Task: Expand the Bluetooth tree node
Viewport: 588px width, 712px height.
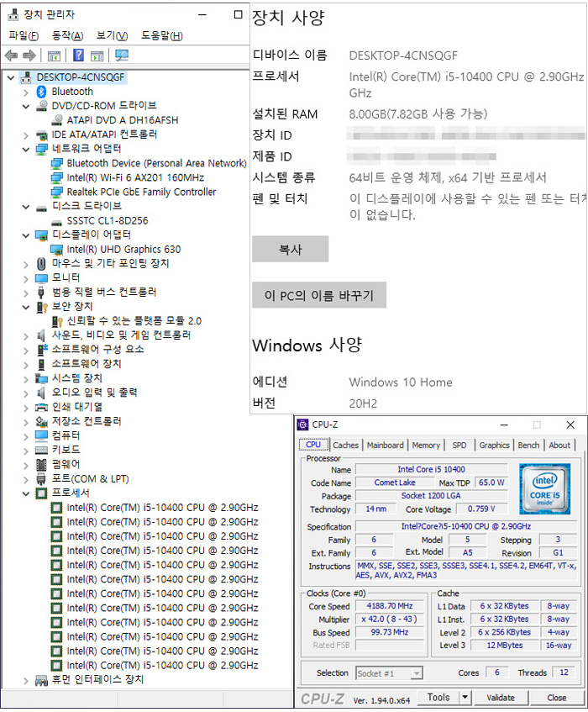Action: (x=26, y=92)
